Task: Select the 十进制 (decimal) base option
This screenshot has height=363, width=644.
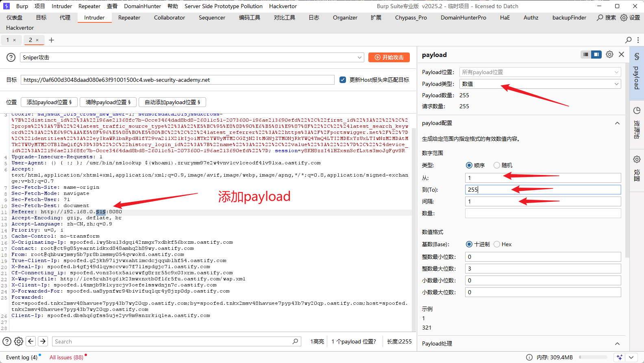Action: click(469, 244)
